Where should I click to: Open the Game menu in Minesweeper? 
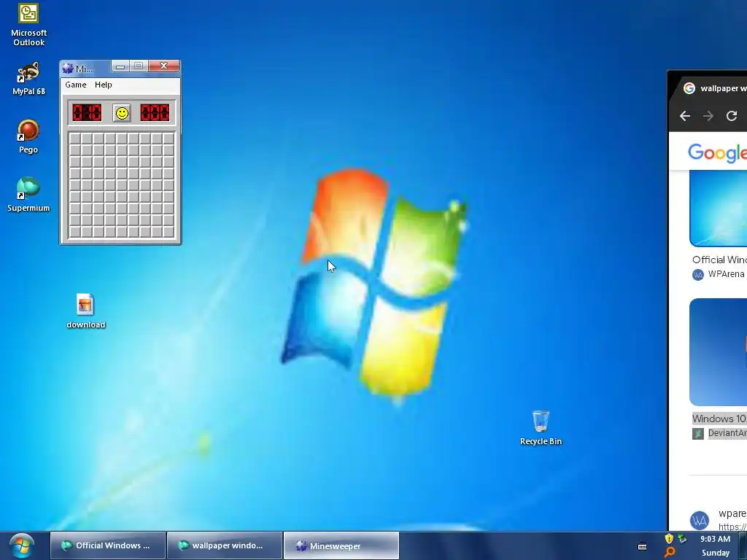76,85
